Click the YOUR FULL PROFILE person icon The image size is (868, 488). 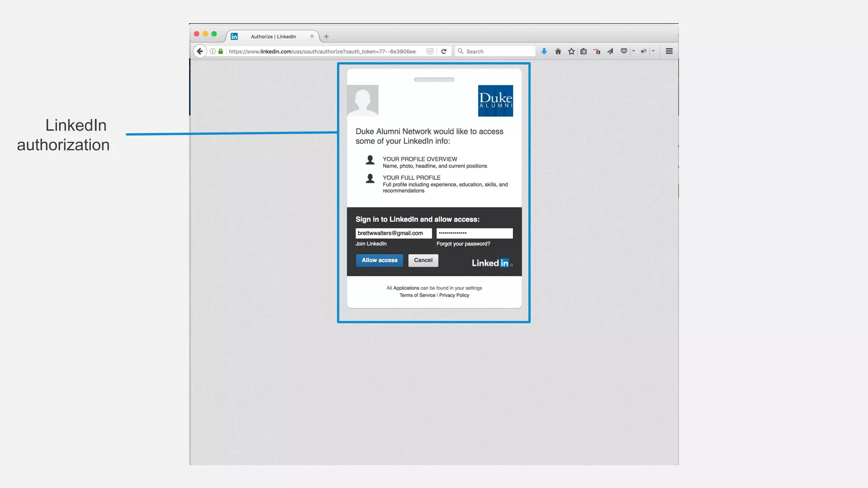click(370, 179)
